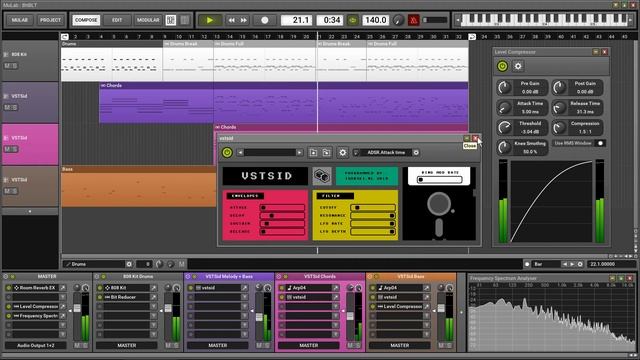Select the 808 Kit track header
Viewport: 640px width, 360px height.
pos(30,60)
